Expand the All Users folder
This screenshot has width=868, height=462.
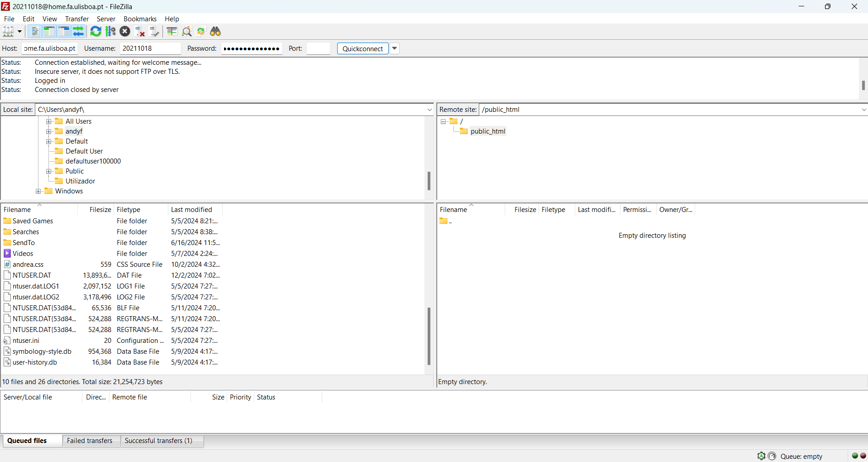point(49,121)
